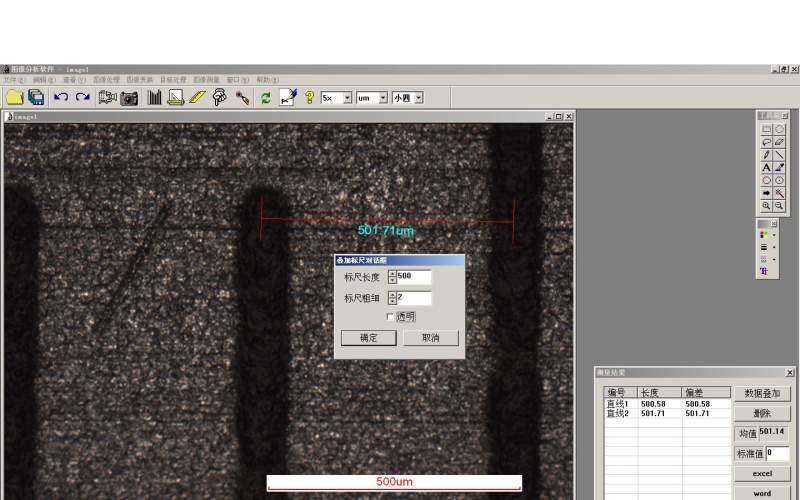Click the 501.71um measurement label on image
The image size is (800, 500).
tap(386, 231)
